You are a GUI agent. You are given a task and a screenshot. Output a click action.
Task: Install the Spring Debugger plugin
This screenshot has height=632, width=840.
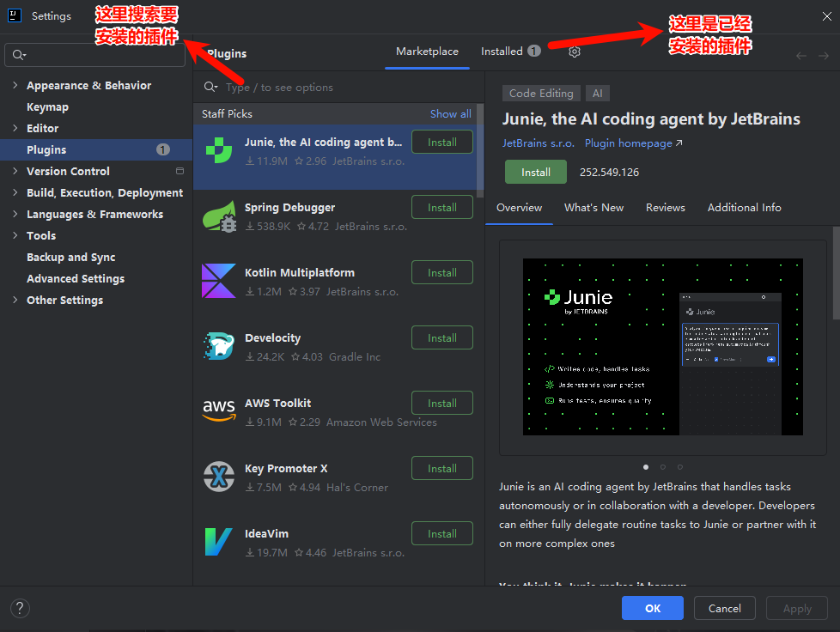coord(442,207)
